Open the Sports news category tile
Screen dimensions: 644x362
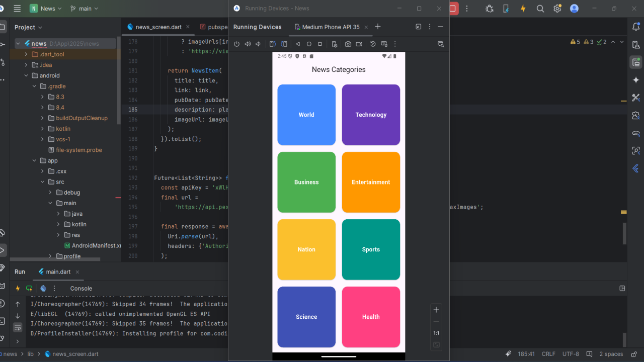tap(371, 249)
